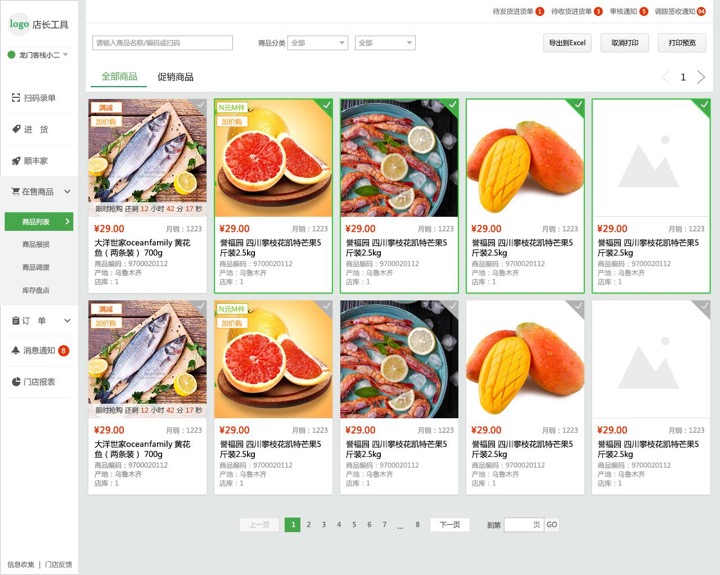Click current page 1 in bottom pagination
720x575 pixels.
292,524
